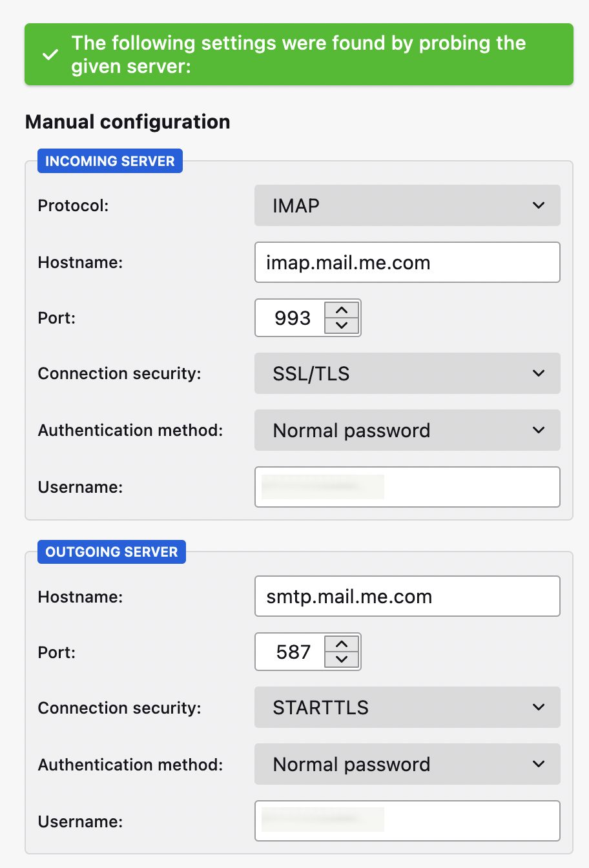Click the OUTGOING SERVER section label

pyautogui.click(x=111, y=552)
